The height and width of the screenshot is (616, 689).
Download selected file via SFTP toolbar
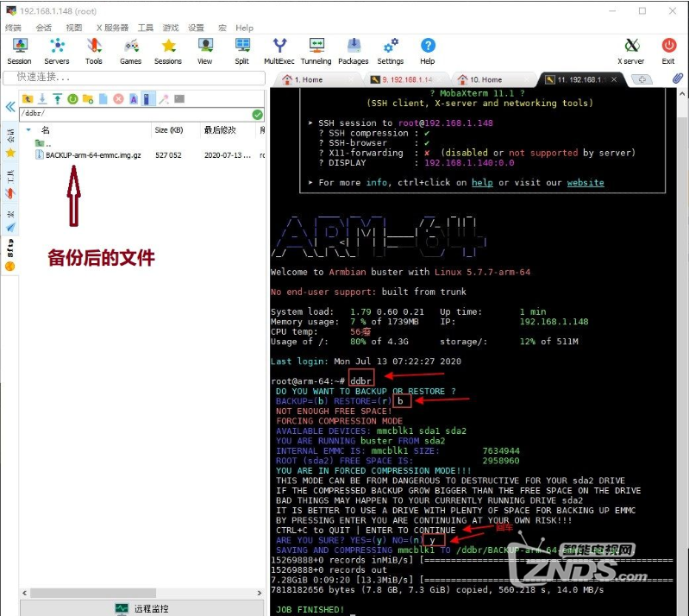tap(42, 99)
